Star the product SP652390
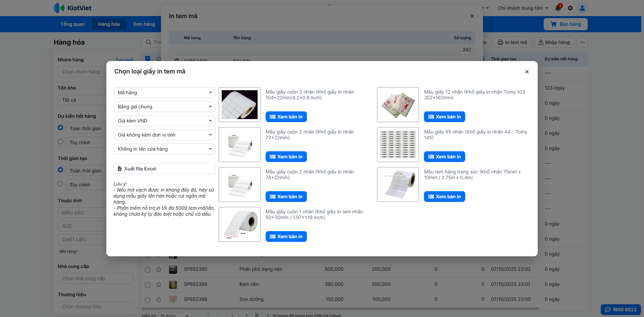Screen dimensions: 644x317 [x=159, y=269]
